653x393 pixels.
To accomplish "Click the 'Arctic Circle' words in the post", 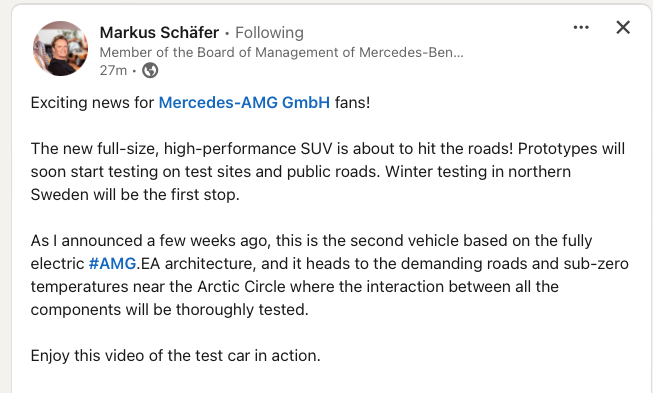I will 242,286.
